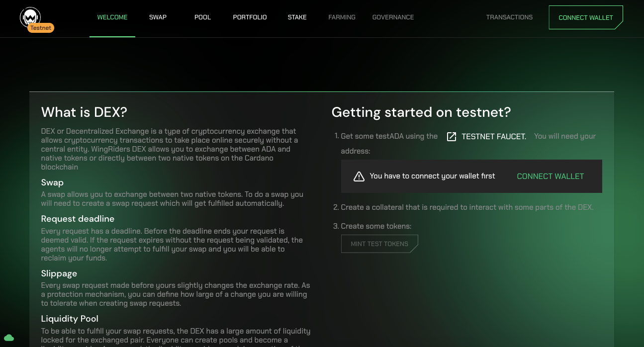The image size is (644, 347).
Task: Click the Request deadline heading
Action: [78, 219]
